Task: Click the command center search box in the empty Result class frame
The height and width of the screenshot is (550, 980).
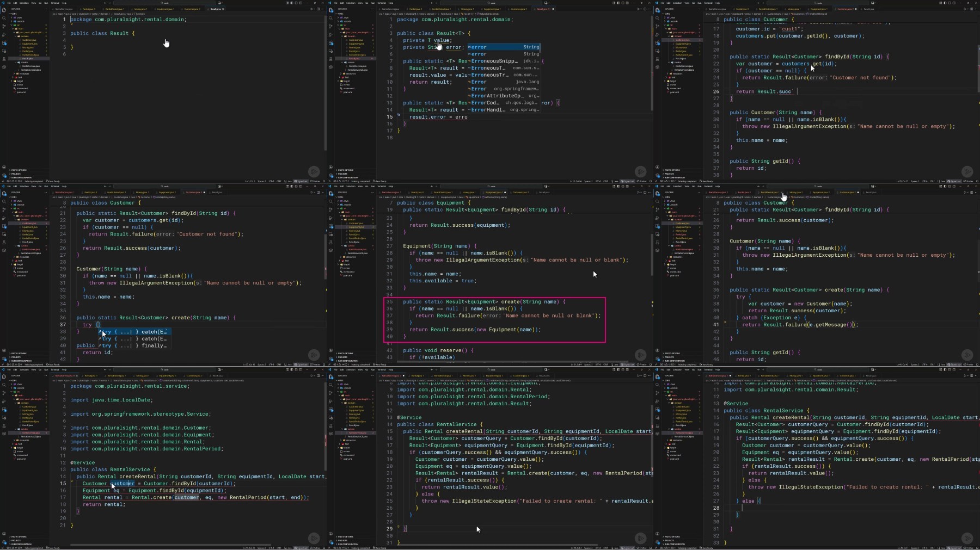Action: 164,3
